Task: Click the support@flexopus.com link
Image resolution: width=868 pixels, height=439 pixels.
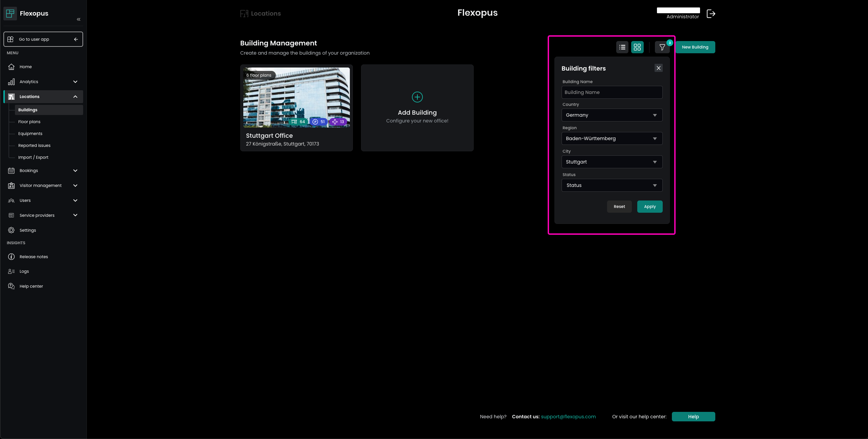Action: point(568,417)
